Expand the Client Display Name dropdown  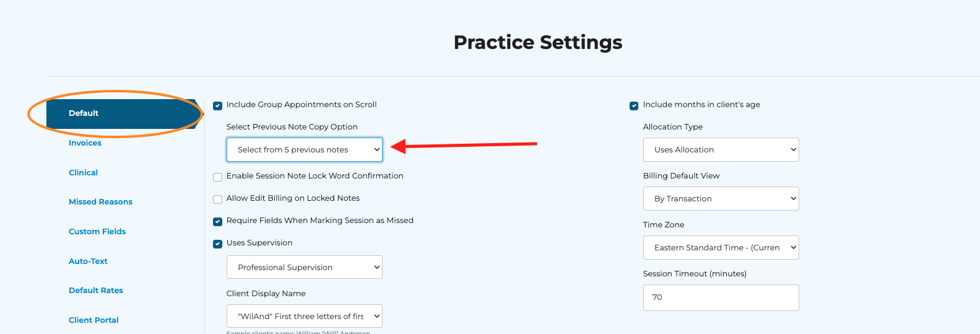(304, 317)
